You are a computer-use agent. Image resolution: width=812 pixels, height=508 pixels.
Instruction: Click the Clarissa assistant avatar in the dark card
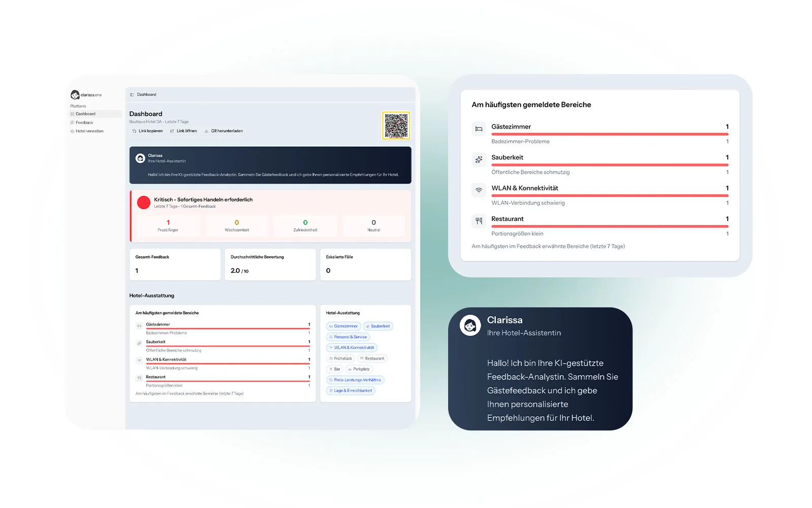[x=470, y=325]
